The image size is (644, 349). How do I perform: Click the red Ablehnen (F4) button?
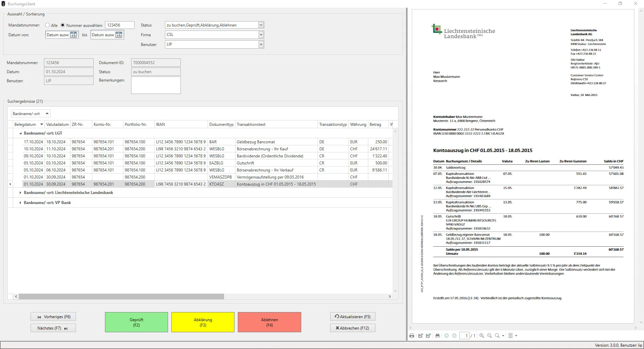(270, 322)
